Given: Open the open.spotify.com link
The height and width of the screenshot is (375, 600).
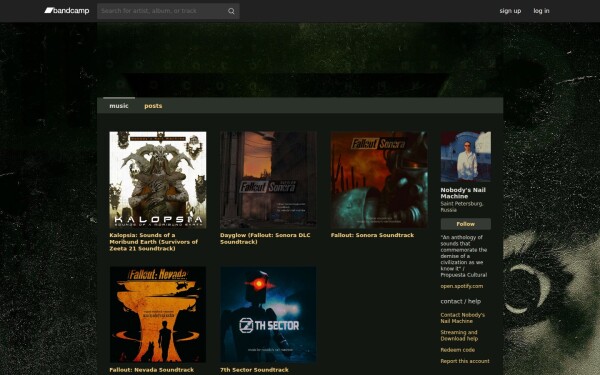Looking at the screenshot, I should [461, 286].
